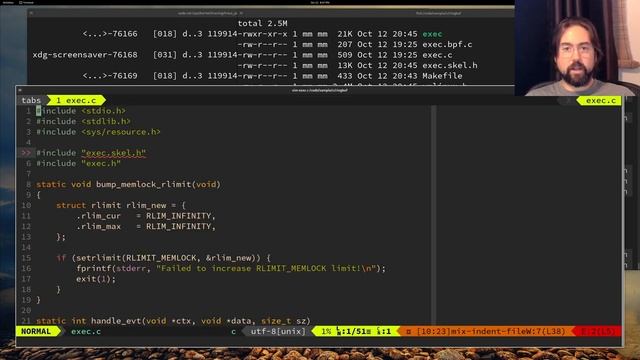Click the fprintf(stderr error message line

231,269
